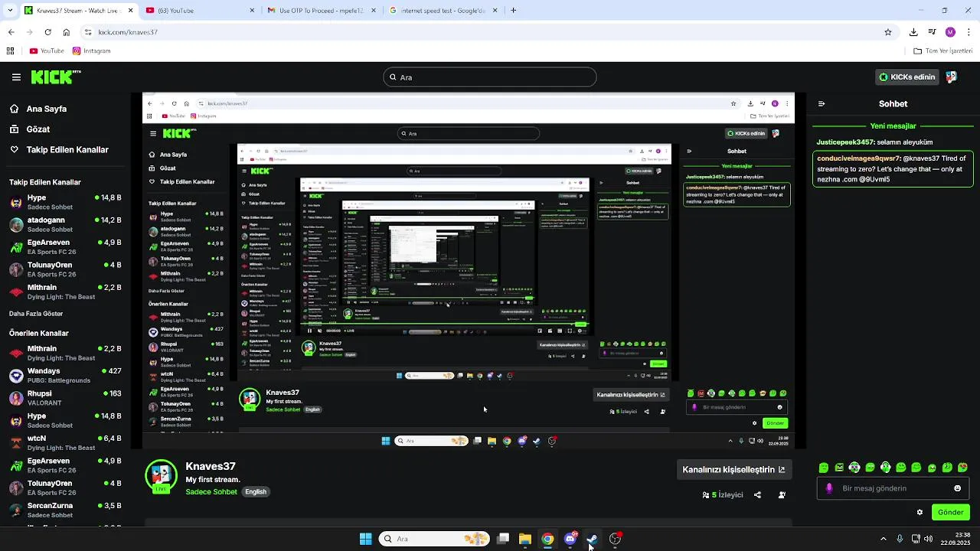
Task: Open Takip Edilen Kanallar heart link
Action: [x=59, y=150]
